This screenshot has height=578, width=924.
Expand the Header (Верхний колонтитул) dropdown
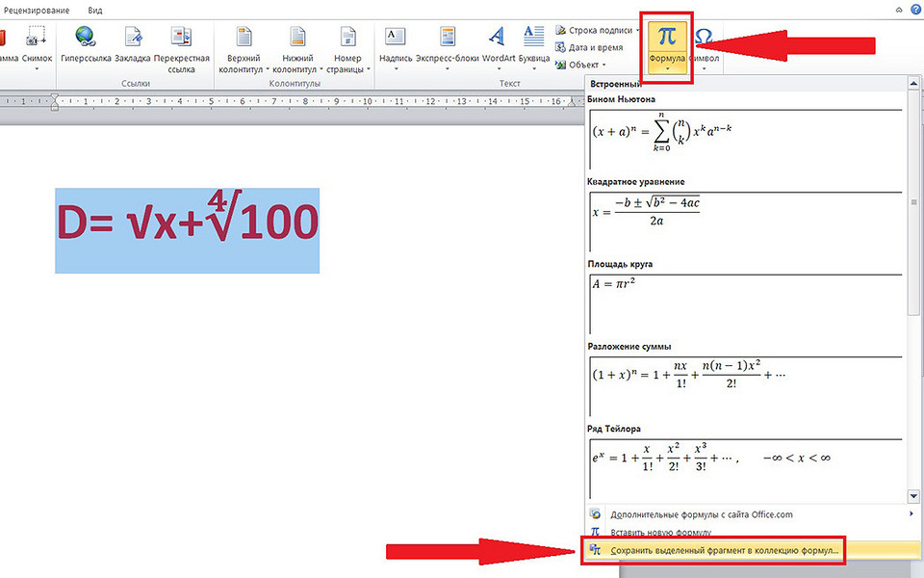tap(243, 64)
